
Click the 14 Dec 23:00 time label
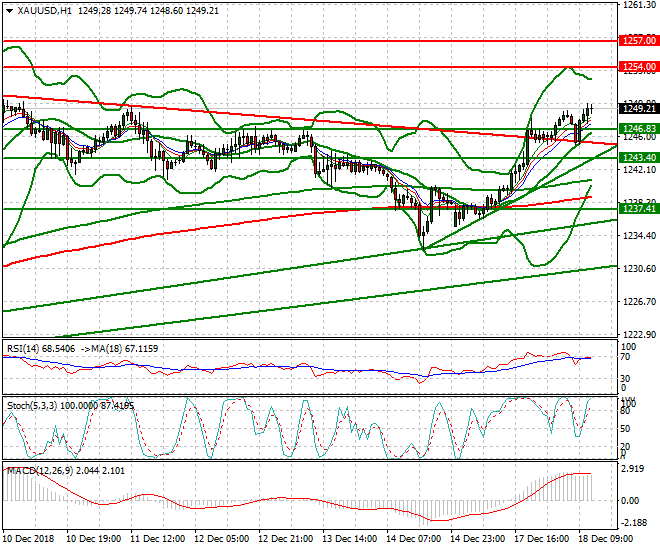[x=477, y=539]
